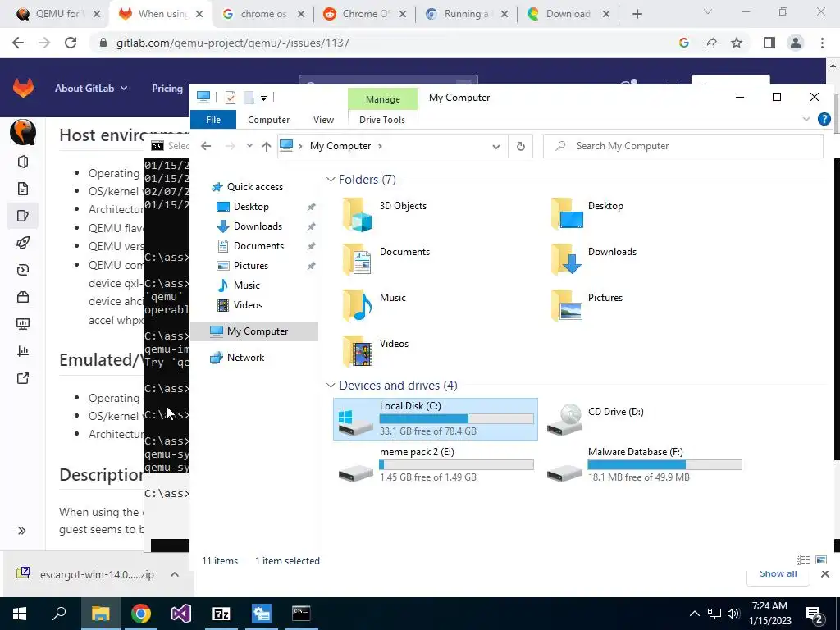Image resolution: width=840 pixels, height=630 pixels.
Task: Open the View ribbon tab
Action: pos(323,120)
